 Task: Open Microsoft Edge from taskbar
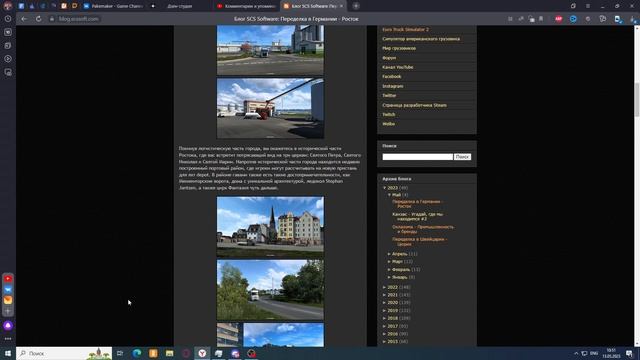137,353
